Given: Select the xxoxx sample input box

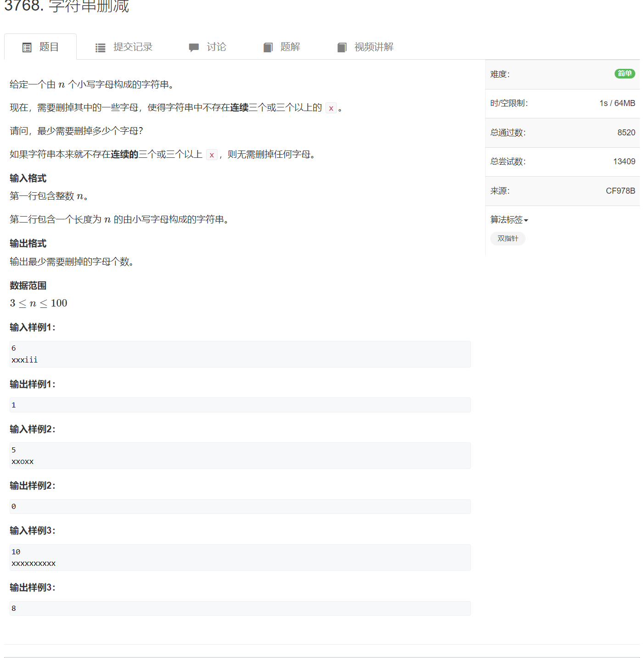Looking at the screenshot, I should tap(240, 456).
